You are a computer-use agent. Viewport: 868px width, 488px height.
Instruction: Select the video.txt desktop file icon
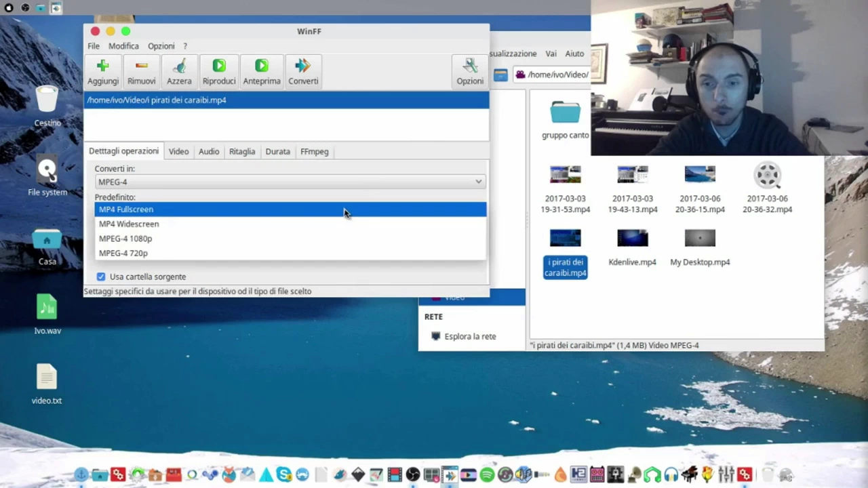pyautogui.click(x=47, y=378)
